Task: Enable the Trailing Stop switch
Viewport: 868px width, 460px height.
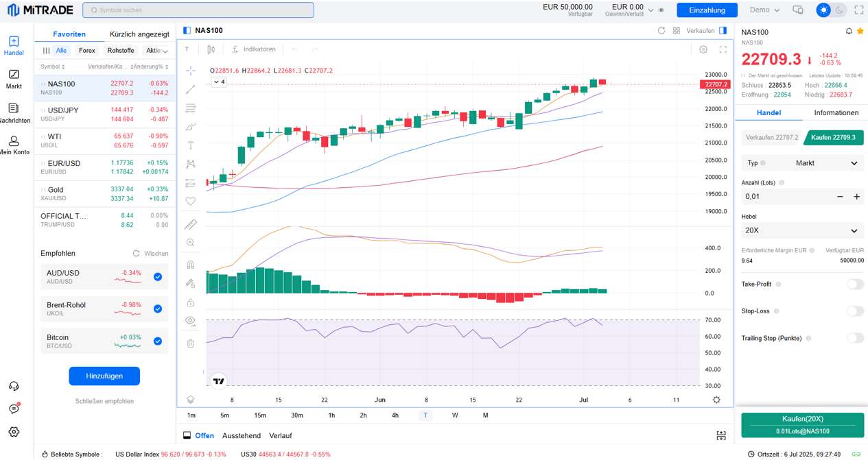Action: tap(855, 338)
